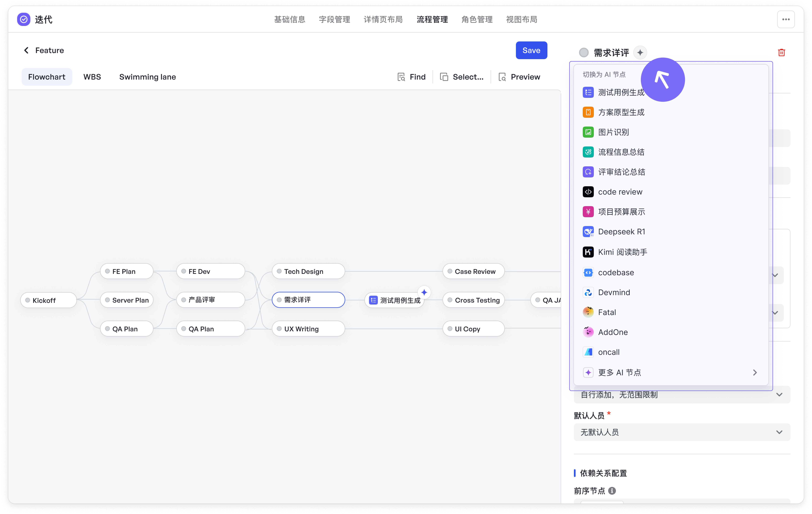This screenshot has width=812, height=514.
Task: Switch to the Flowchart view tab
Action: 47,77
